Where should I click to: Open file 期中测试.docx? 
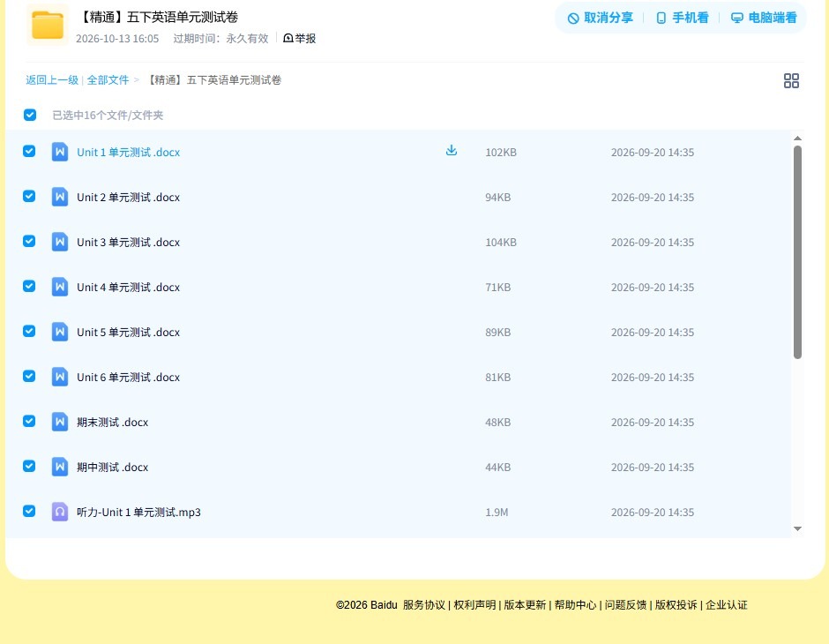[113, 467]
